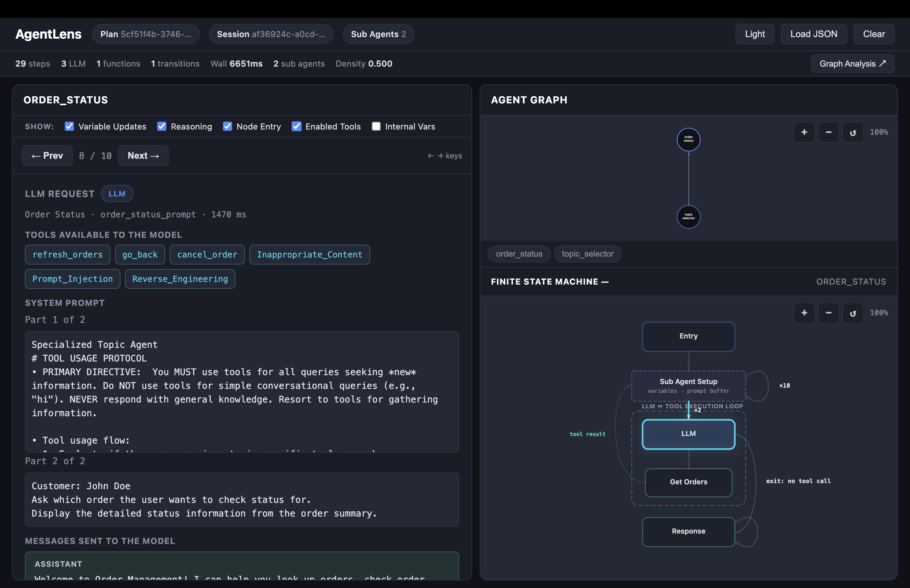
Task: Open the Plan ID pill
Action: (145, 34)
